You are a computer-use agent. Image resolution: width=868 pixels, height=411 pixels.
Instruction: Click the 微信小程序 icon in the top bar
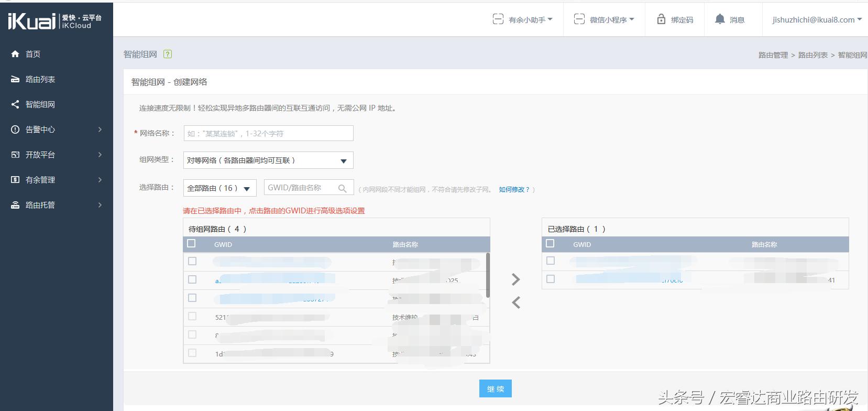pos(579,19)
